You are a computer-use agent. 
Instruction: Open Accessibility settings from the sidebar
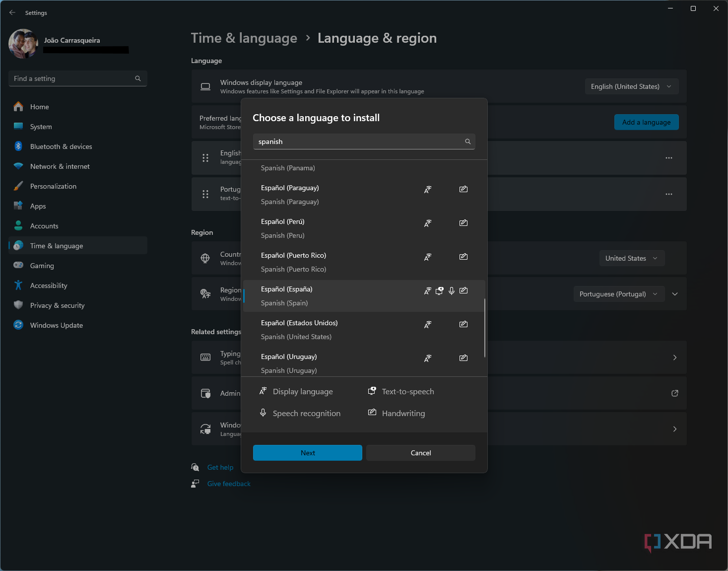(48, 285)
